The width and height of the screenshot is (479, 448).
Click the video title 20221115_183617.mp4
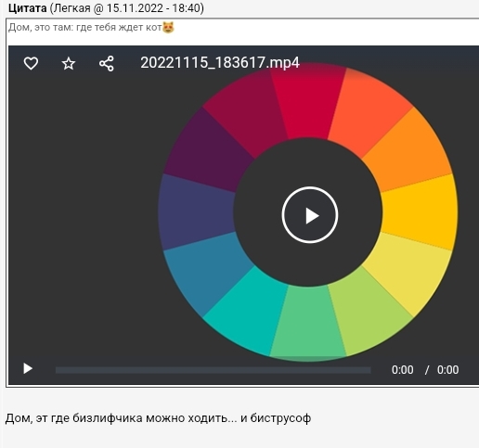tap(220, 63)
